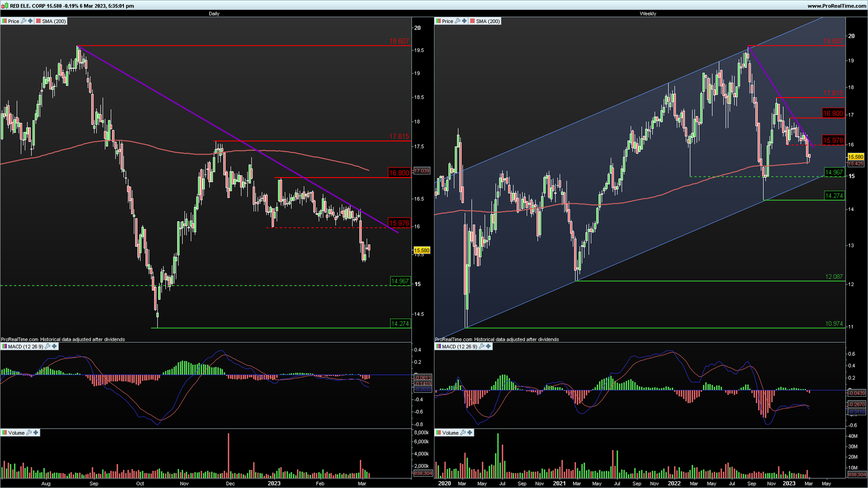This screenshot has width=868, height=488.
Task: Click the plus icon beside Weekly MACD
Action: (x=488, y=346)
